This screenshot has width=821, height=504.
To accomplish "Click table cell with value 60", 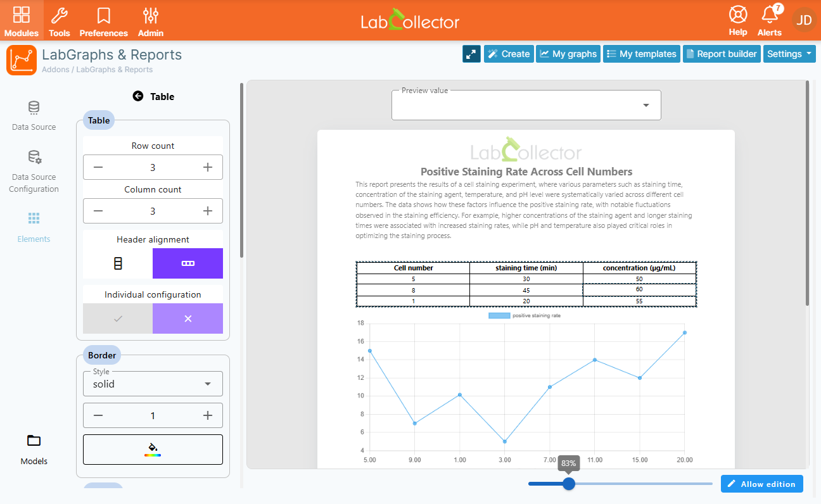I will coord(639,289).
